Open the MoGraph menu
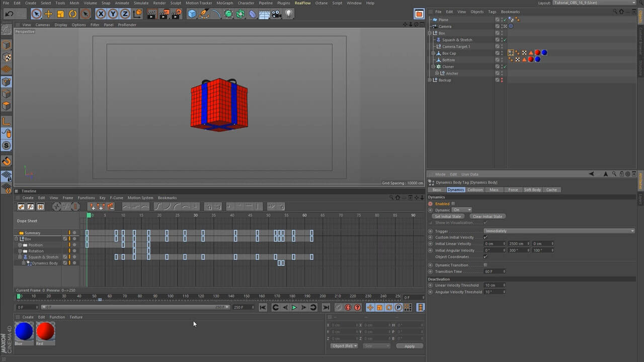 [224, 3]
